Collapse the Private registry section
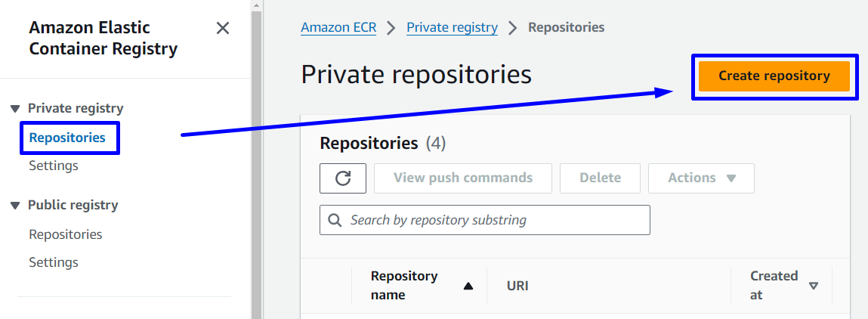This screenshot has height=319, width=868. [x=15, y=109]
